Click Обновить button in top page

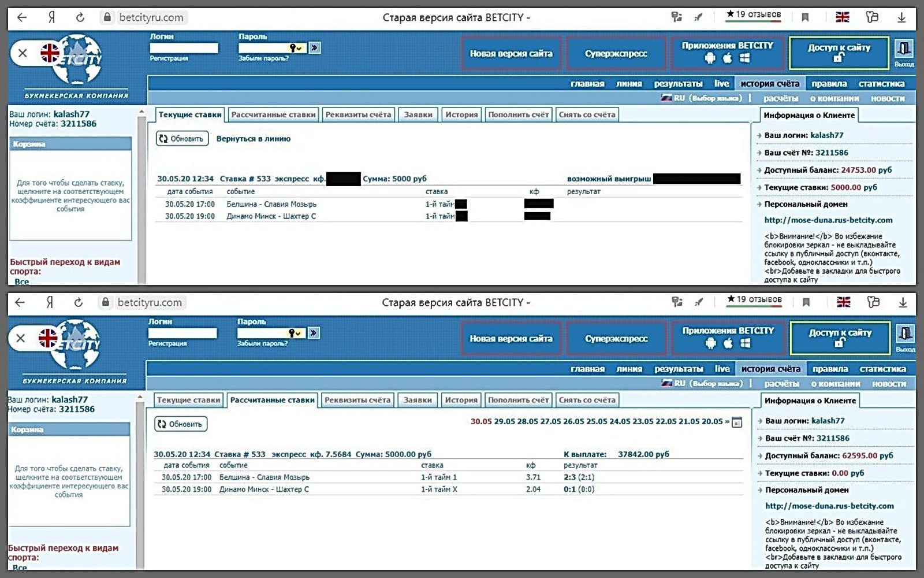point(182,139)
